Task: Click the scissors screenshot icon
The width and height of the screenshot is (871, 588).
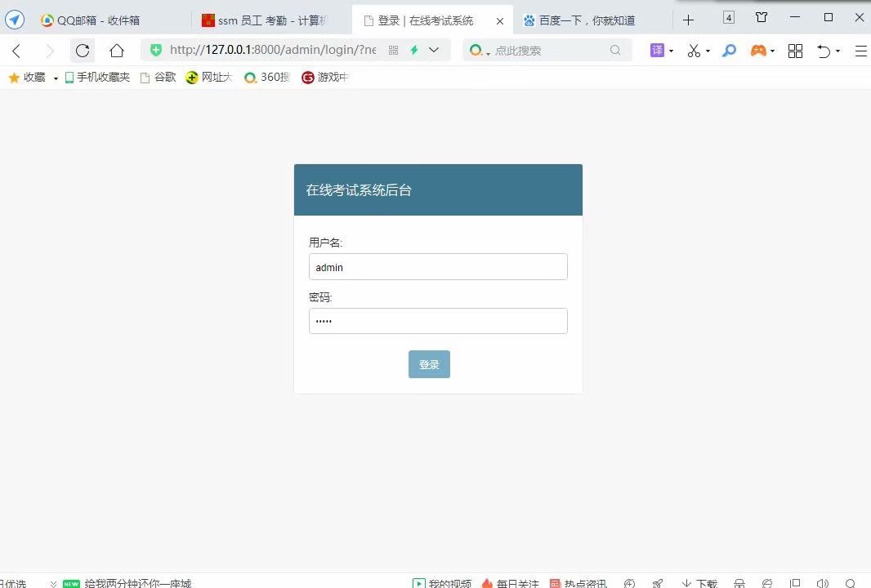Action: click(x=694, y=51)
